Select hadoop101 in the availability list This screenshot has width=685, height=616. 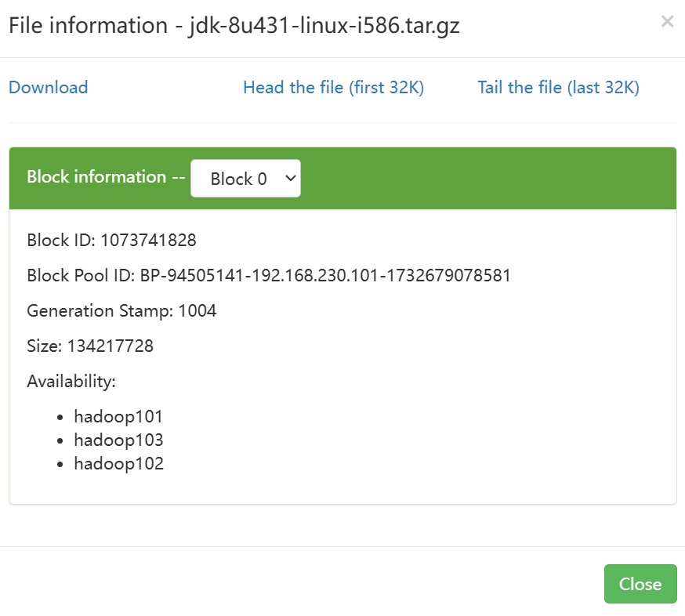point(118,416)
